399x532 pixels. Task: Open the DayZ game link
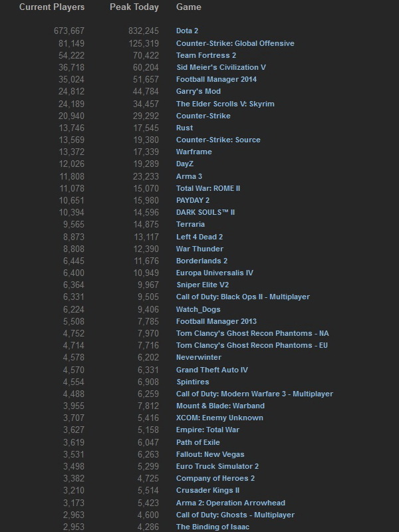point(185,164)
